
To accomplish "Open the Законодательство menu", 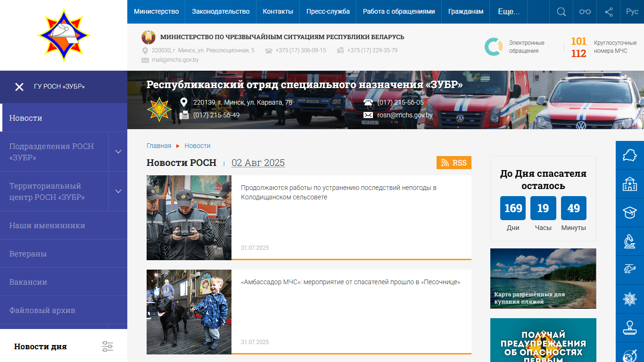I will tap(221, 12).
